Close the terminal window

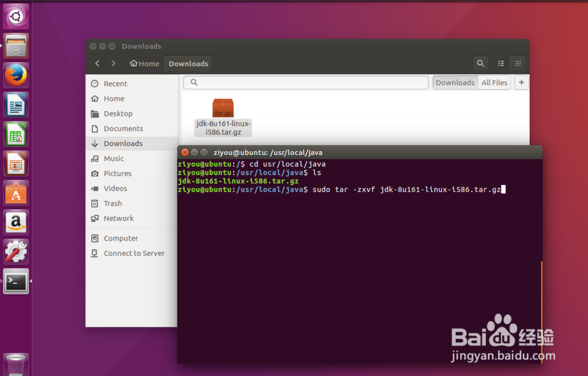tap(185, 152)
